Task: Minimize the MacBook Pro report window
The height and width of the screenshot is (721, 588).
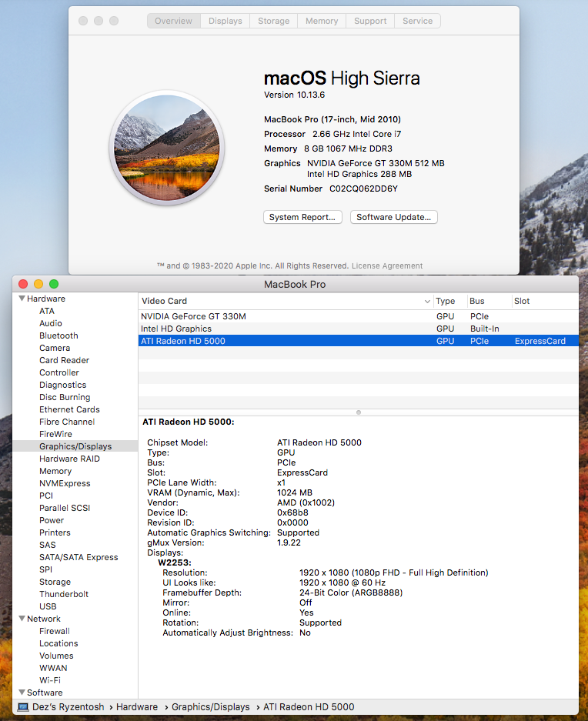Action: point(38,284)
